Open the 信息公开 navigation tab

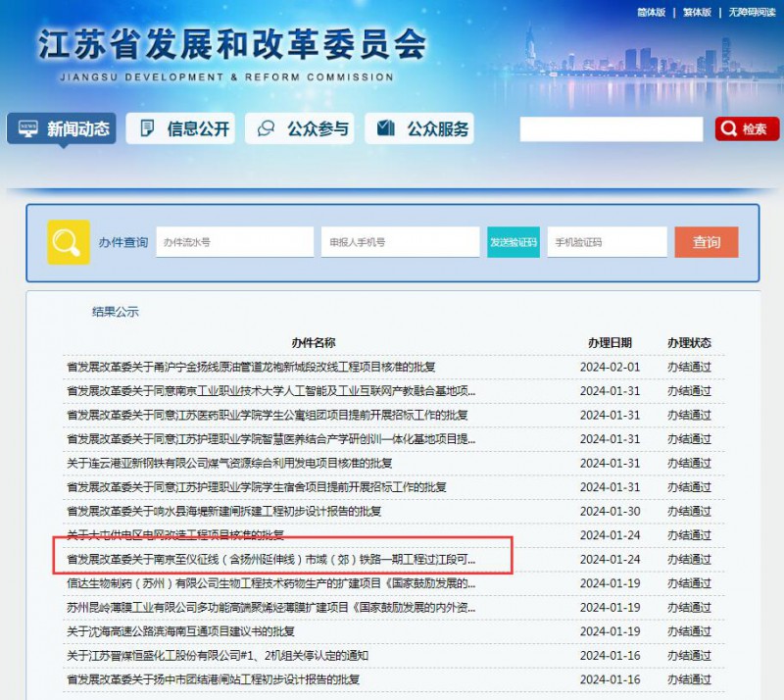180,128
